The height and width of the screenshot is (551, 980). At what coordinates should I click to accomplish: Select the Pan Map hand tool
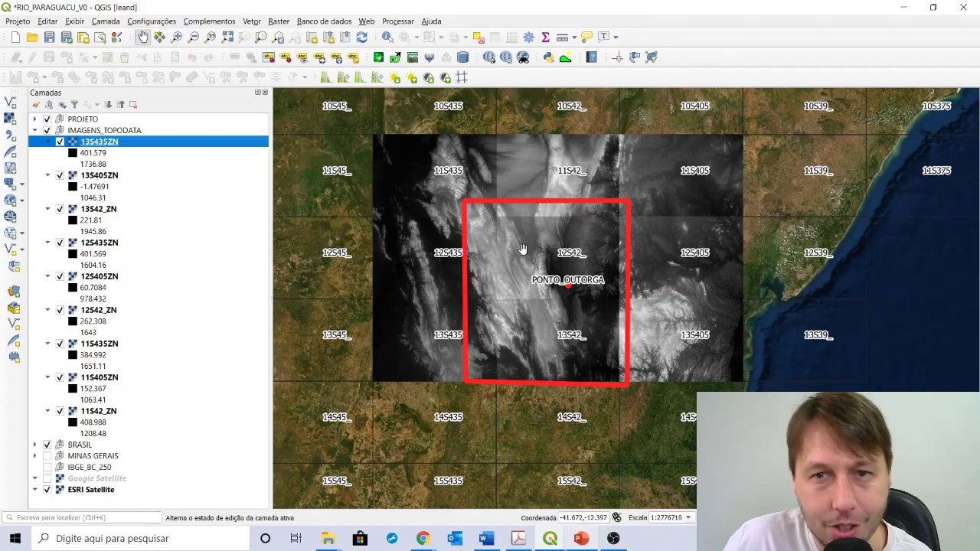pyautogui.click(x=143, y=37)
